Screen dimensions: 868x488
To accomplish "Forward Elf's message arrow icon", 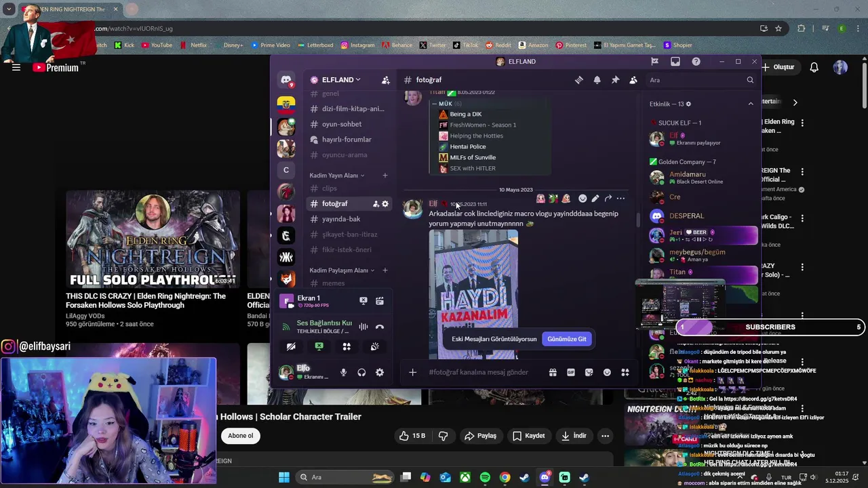I will tap(608, 199).
